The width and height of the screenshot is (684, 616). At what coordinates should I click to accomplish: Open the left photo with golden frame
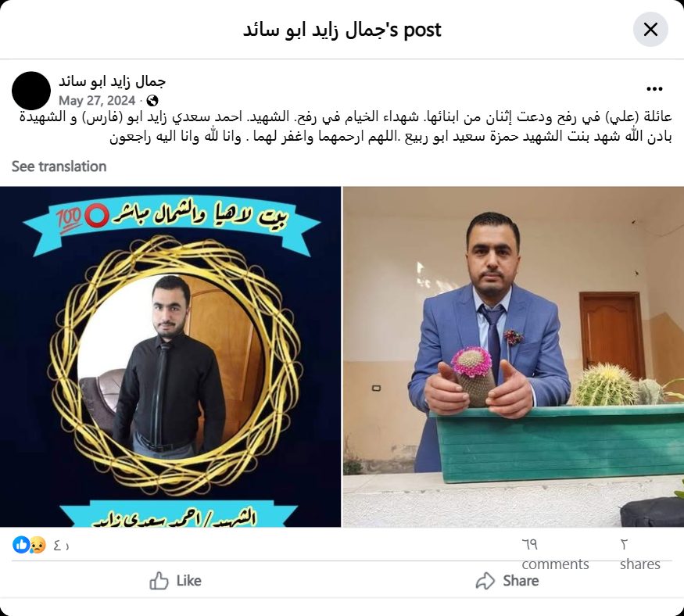coord(170,357)
